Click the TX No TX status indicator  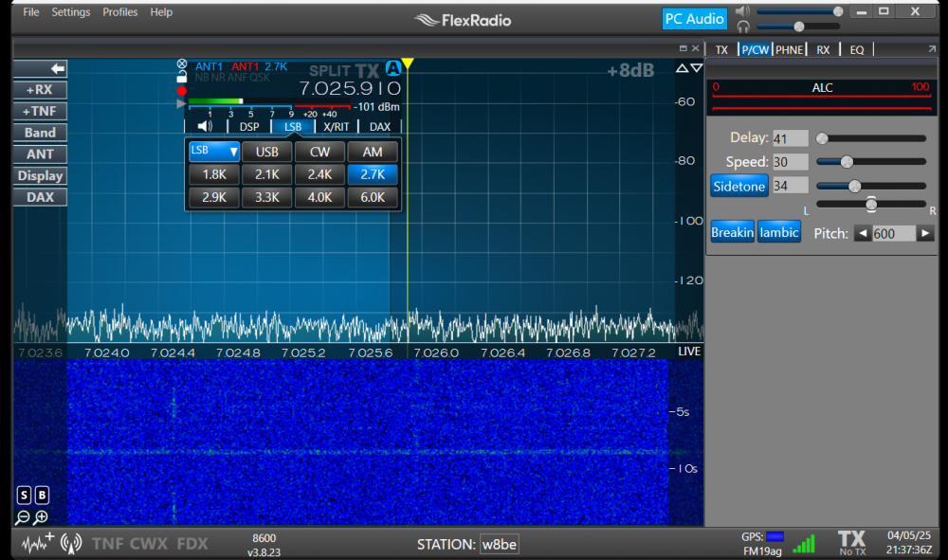[852, 543]
